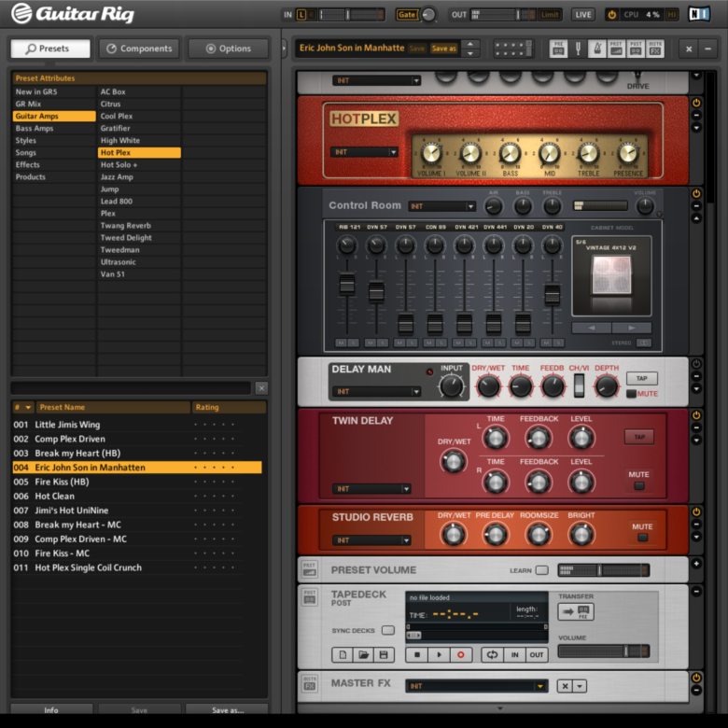Enable the Sync Decks checkbox

387,630
